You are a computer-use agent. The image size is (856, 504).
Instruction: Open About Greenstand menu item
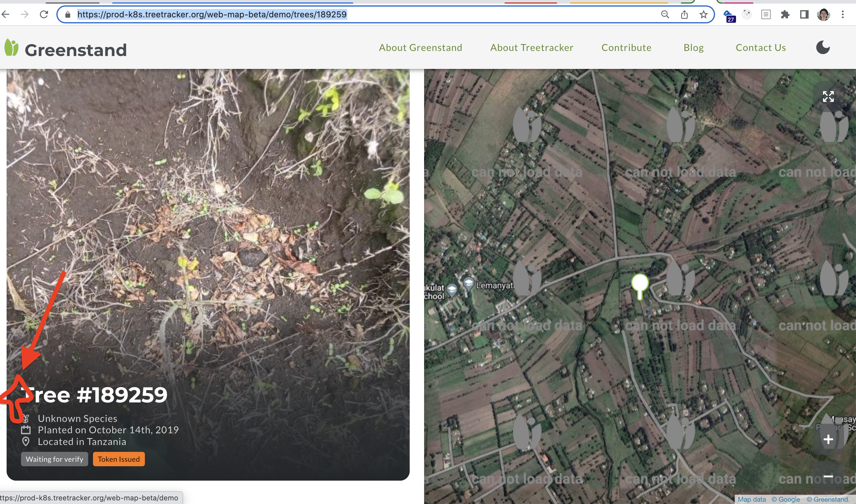[420, 48]
